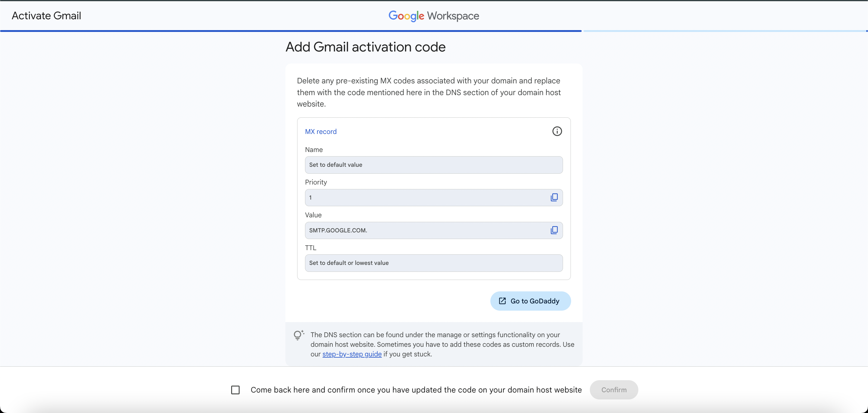The image size is (868, 413).
Task: Open GoDaddy via the Go to GoDaddy button
Action: (x=530, y=301)
